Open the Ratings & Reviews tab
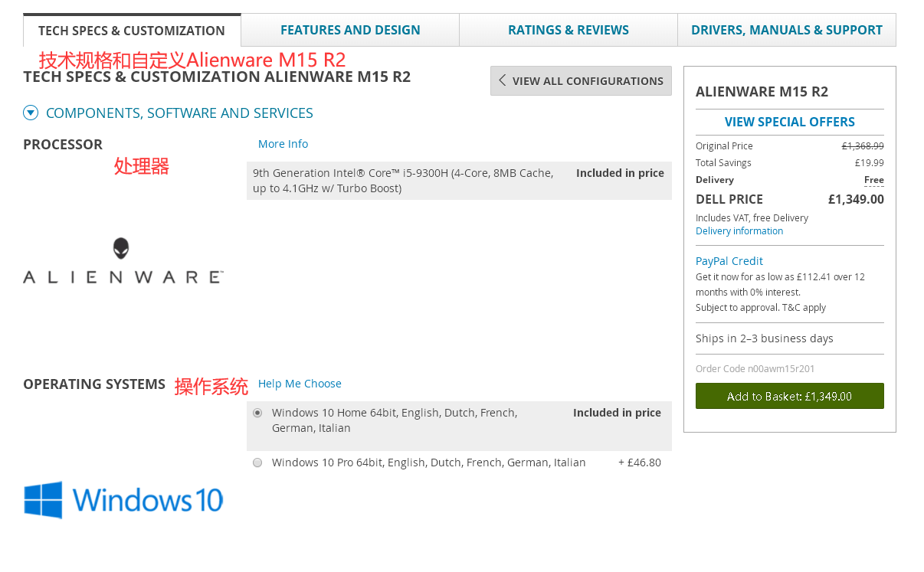924x572 pixels. (568, 30)
